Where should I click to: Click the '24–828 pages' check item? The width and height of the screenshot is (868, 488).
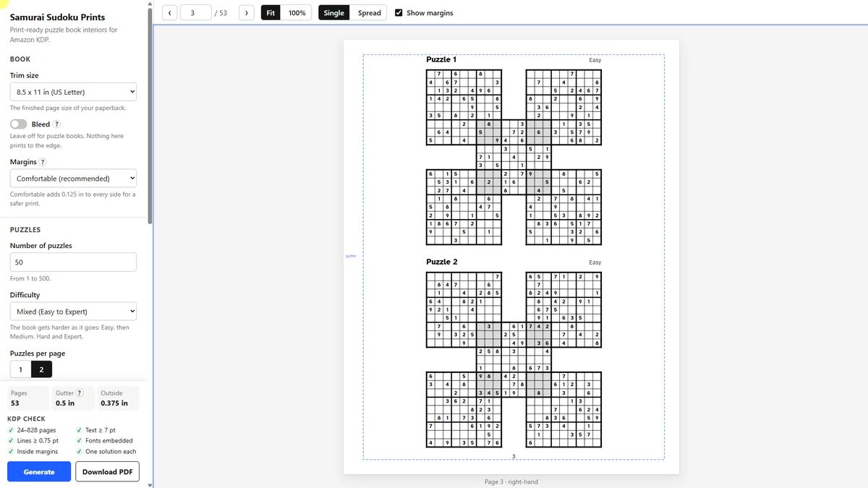[x=31, y=430]
